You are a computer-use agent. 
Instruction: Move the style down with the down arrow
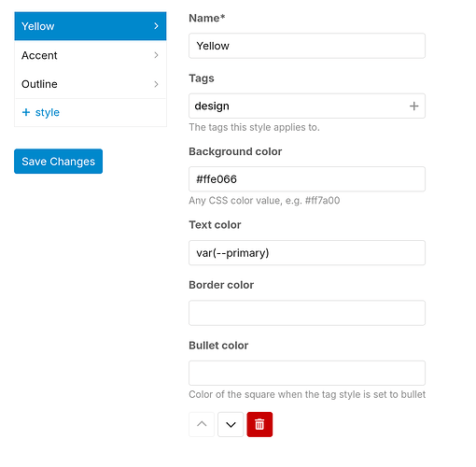(231, 424)
